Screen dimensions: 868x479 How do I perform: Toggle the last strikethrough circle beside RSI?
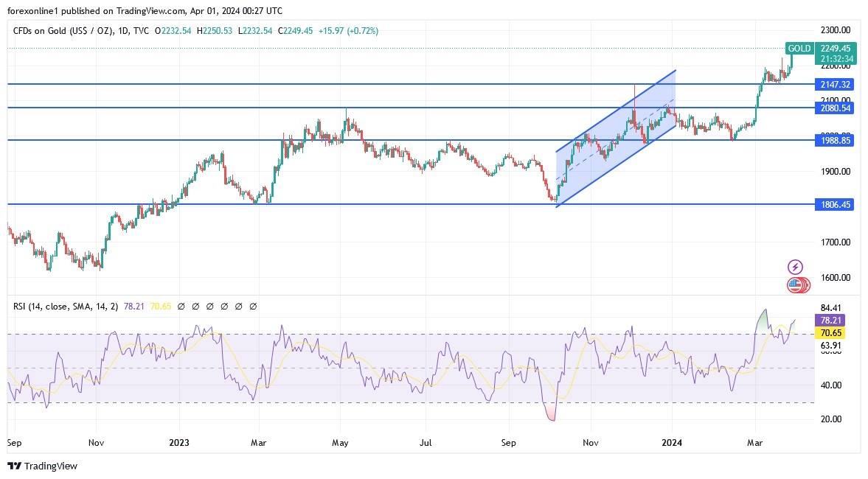click(253, 306)
